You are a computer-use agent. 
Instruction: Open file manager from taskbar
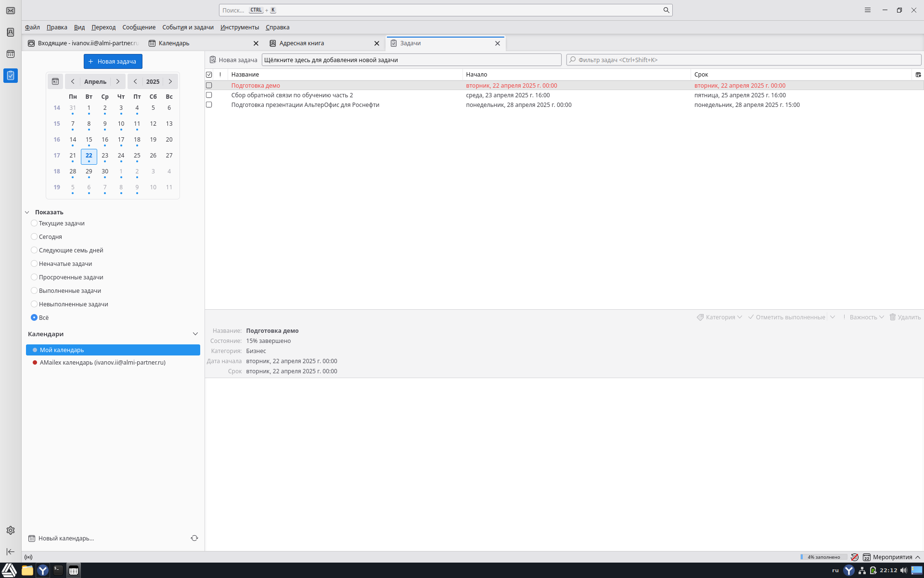(x=27, y=570)
